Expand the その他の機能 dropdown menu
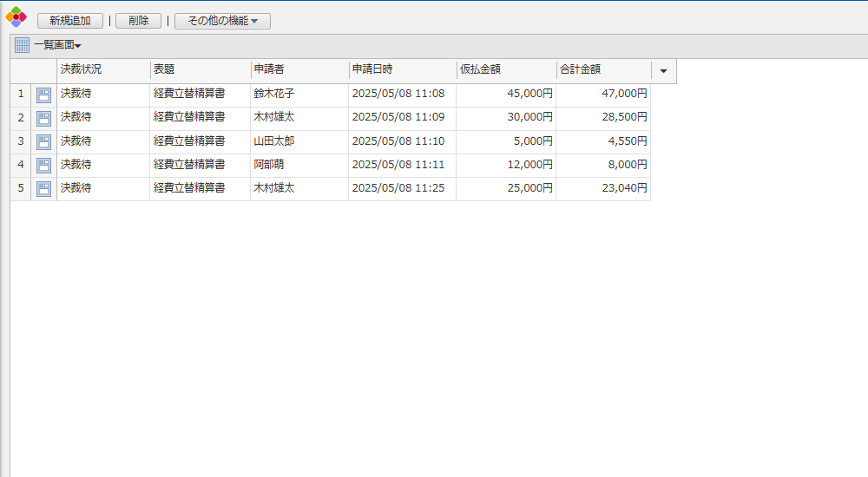 [222, 21]
